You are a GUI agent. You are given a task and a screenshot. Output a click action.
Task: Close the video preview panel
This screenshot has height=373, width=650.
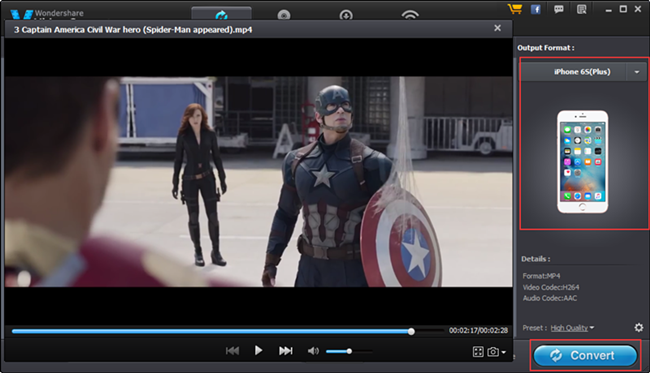pyautogui.click(x=497, y=28)
